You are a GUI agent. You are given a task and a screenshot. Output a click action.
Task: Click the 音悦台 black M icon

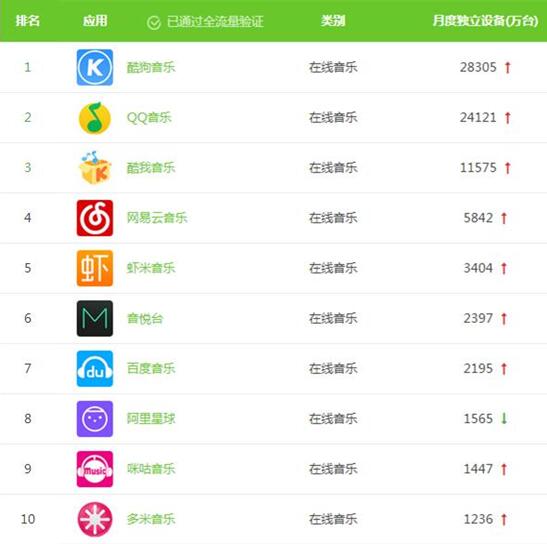tap(95, 318)
